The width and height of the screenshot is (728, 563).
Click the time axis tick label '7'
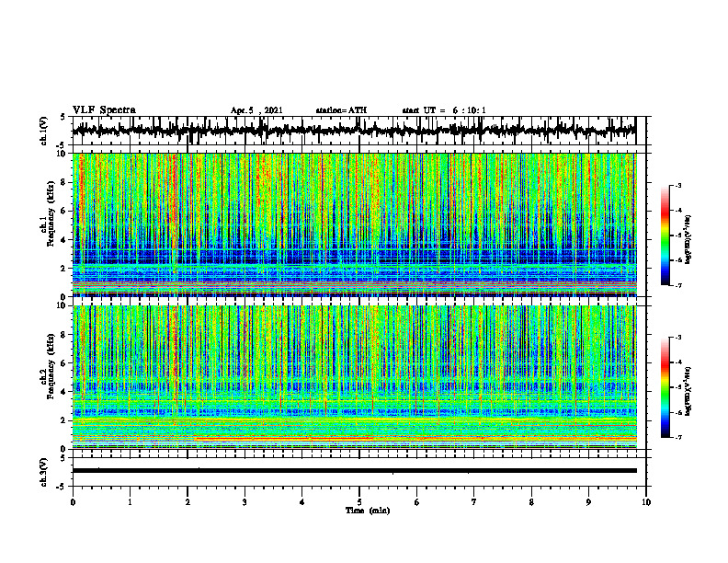pyautogui.click(x=474, y=502)
